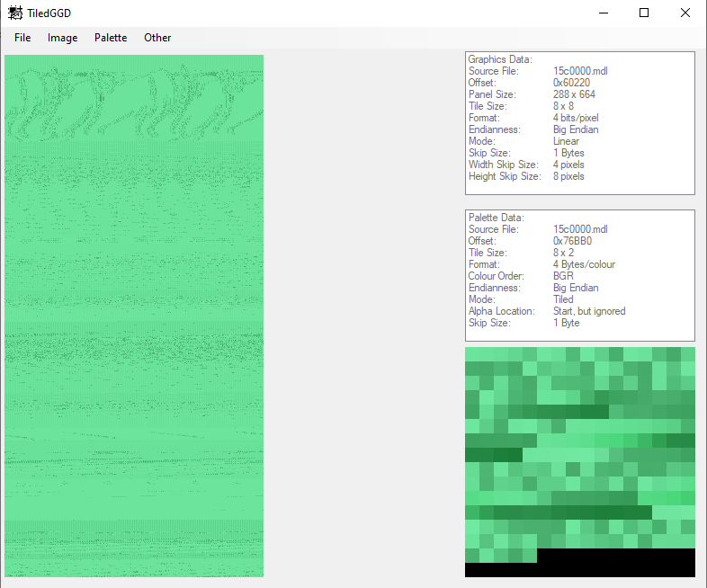Click Alpha Location value Start, but ignored
707x588 pixels.
(589, 311)
